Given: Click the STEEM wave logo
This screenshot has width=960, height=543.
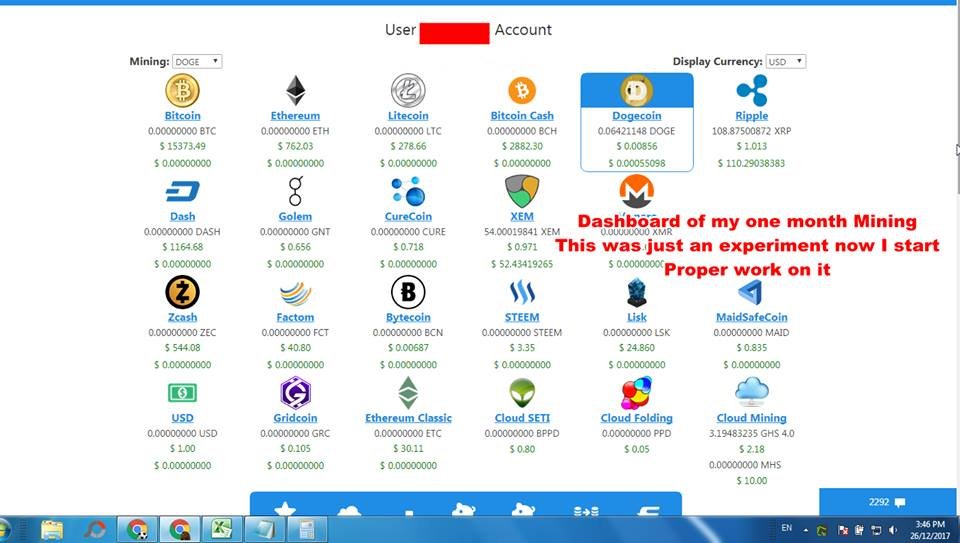Looking at the screenshot, I should coord(522,293).
